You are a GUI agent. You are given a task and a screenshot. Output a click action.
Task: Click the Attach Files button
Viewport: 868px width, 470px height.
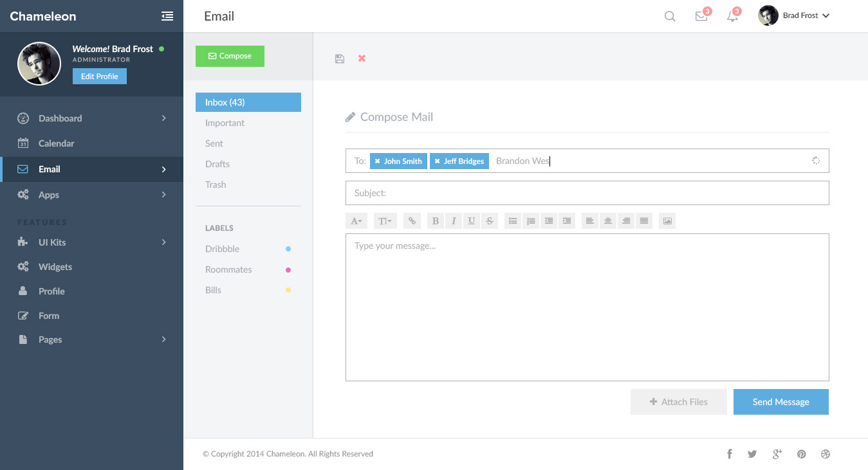678,402
